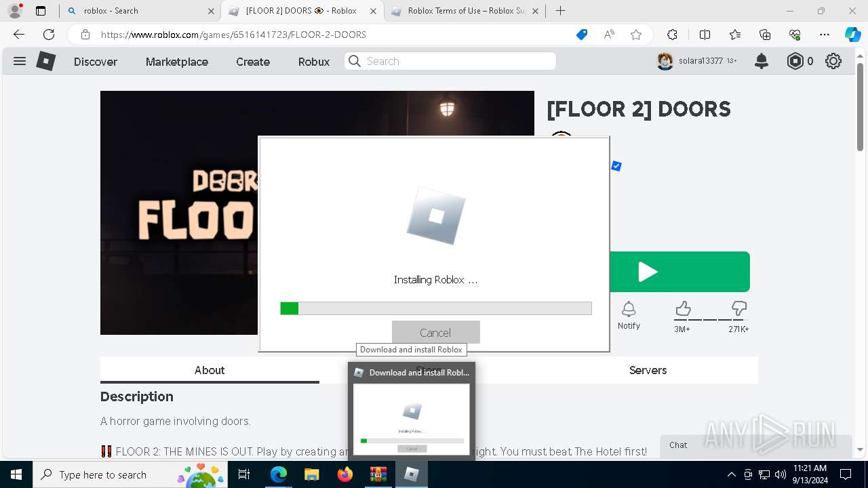Image resolution: width=868 pixels, height=488 pixels.
Task: Open Task View in the taskbar
Action: 244,474
